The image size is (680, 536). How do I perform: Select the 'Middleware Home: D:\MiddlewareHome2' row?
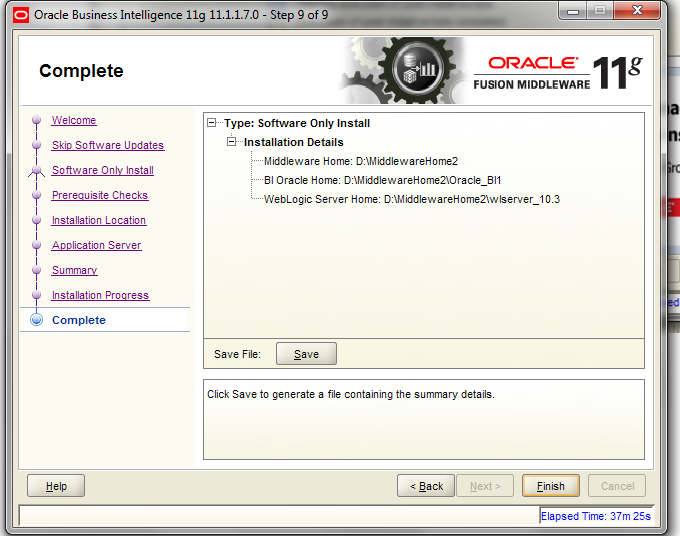pyautogui.click(x=361, y=161)
